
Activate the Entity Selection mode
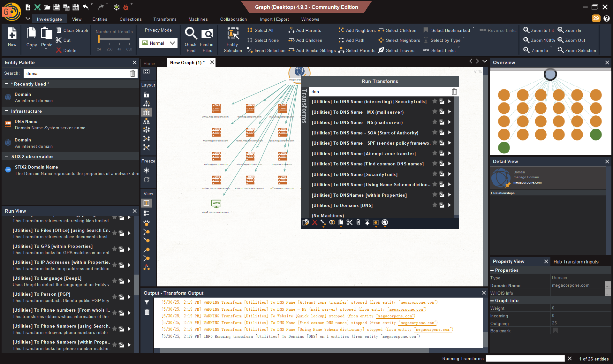pyautogui.click(x=233, y=40)
